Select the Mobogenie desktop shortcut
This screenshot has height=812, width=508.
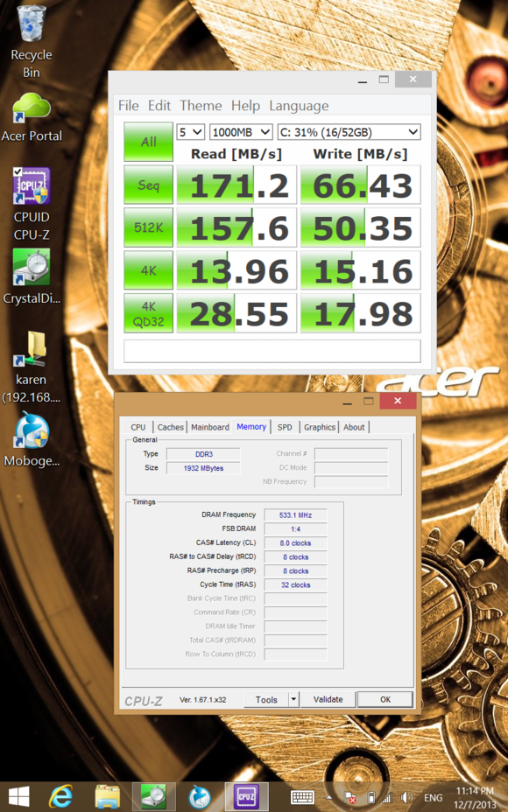click(32, 439)
